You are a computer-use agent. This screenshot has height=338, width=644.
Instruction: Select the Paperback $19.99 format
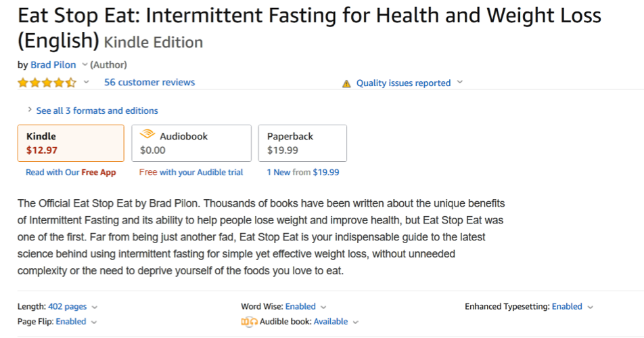pyautogui.click(x=302, y=143)
